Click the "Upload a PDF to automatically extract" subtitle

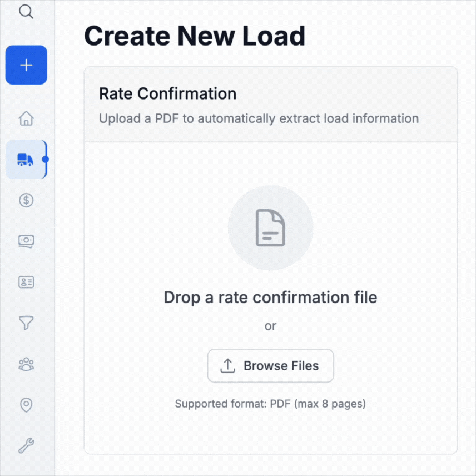pos(259,118)
